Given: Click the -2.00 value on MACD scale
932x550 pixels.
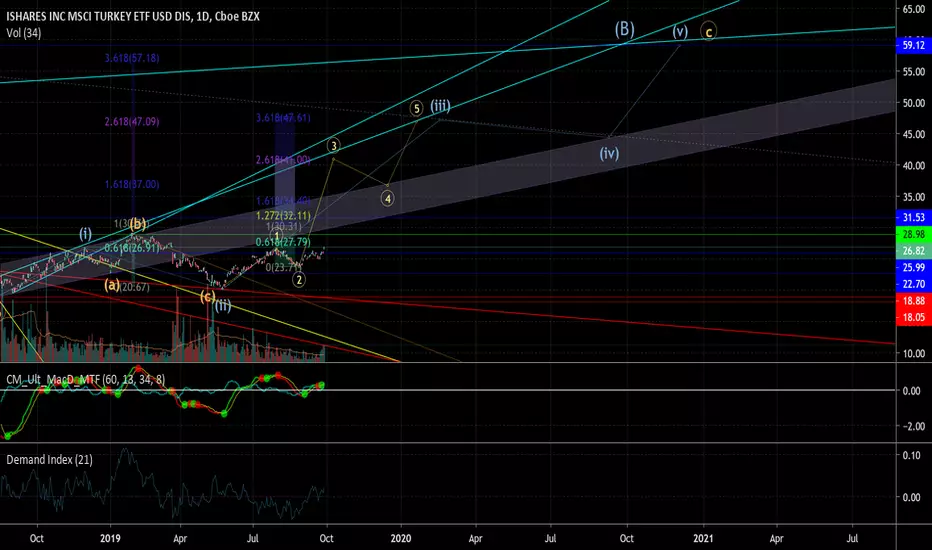Looking at the screenshot, I should pyautogui.click(x=912, y=426).
